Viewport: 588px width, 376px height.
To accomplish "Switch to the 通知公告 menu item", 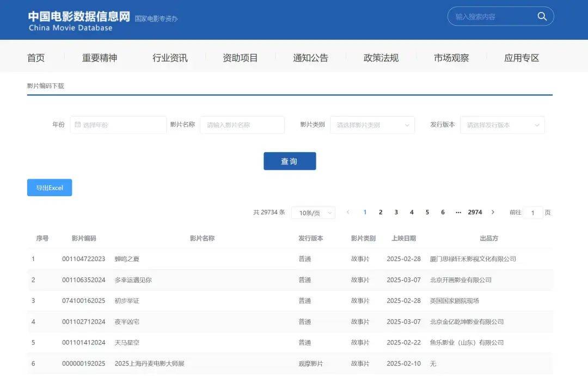I will pos(310,57).
